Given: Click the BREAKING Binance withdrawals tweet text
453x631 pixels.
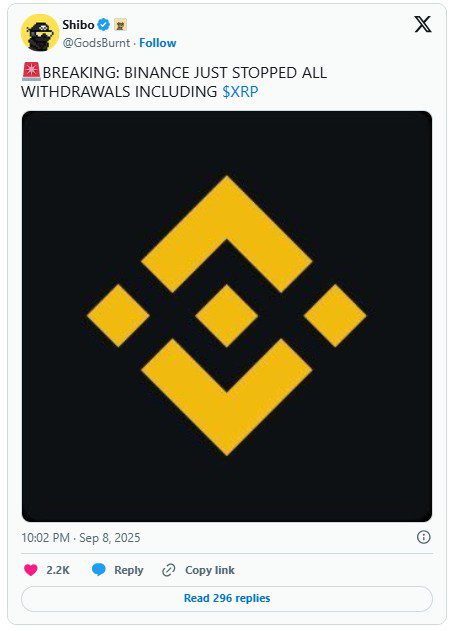Looking at the screenshot, I should pyautogui.click(x=174, y=82).
